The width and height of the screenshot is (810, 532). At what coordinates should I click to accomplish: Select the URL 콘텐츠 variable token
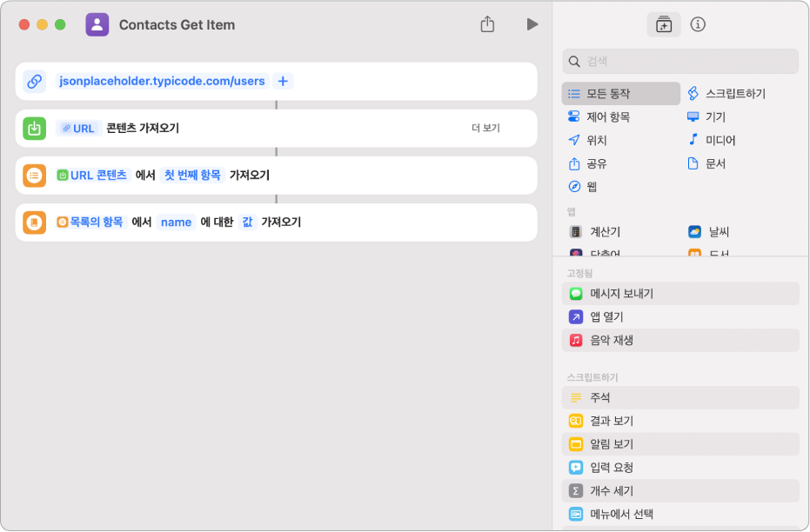coord(92,176)
